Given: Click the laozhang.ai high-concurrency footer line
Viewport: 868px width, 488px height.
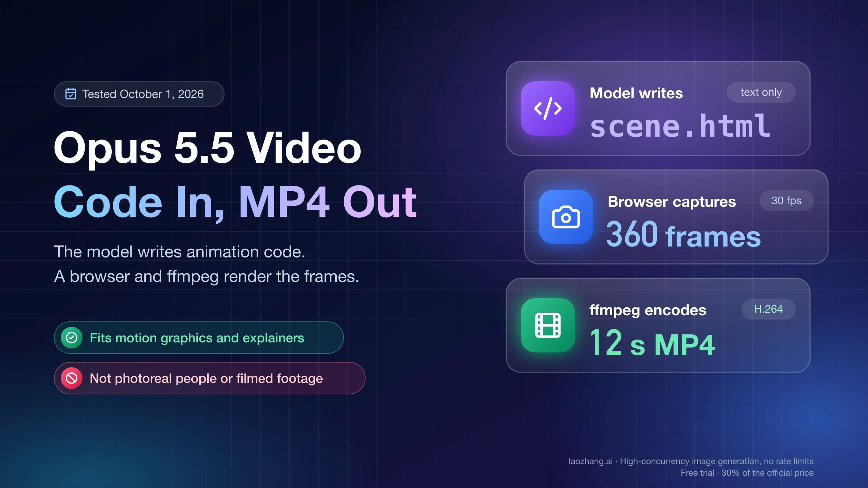Looking at the screenshot, I should pos(691,461).
